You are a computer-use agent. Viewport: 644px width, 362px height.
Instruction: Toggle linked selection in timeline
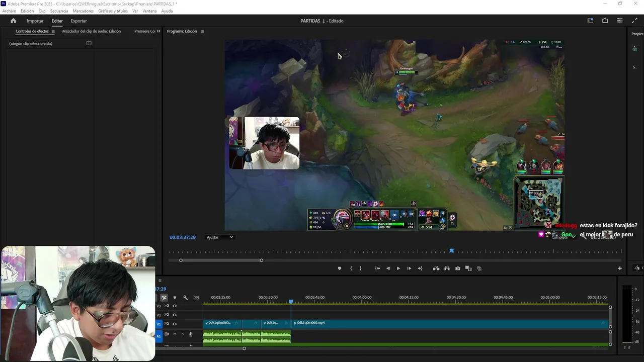tap(164, 298)
